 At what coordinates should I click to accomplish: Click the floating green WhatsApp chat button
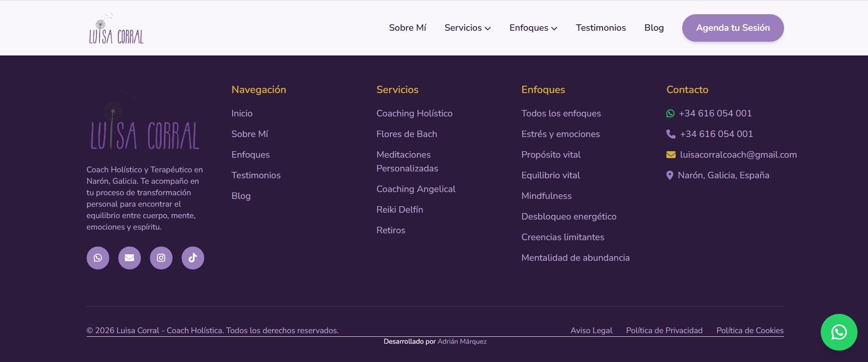click(x=839, y=332)
